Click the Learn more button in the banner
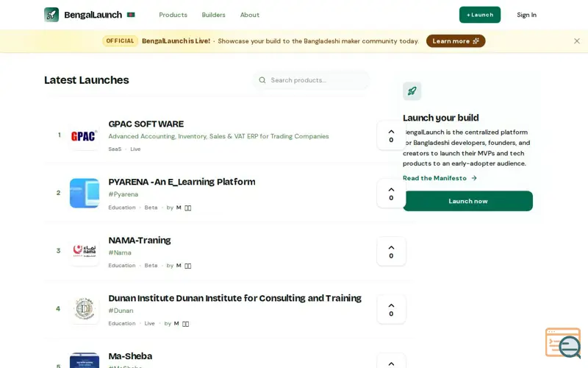Image resolution: width=588 pixels, height=368 pixels. tap(456, 41)
